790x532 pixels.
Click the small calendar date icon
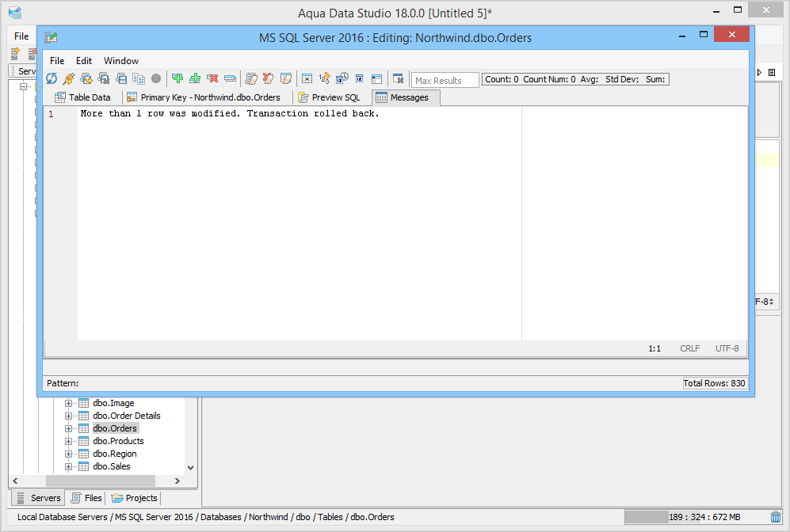click(359, 78)
